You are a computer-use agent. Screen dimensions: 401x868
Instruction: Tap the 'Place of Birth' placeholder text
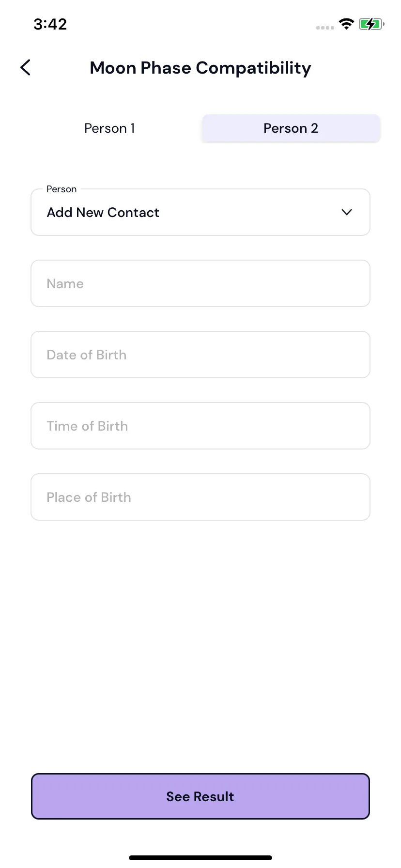pyautogui.click(x=89, y=497)
